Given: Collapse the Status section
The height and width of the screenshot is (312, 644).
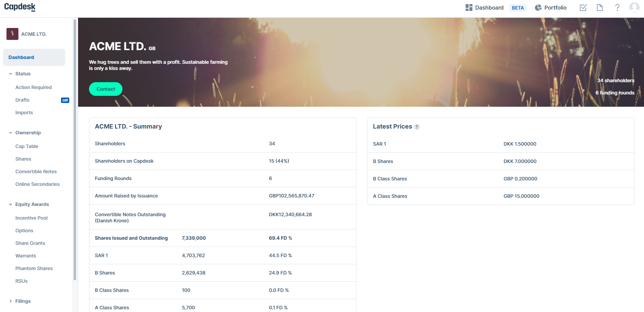Looking at the screenshot, I should click(x=10, y=74).
